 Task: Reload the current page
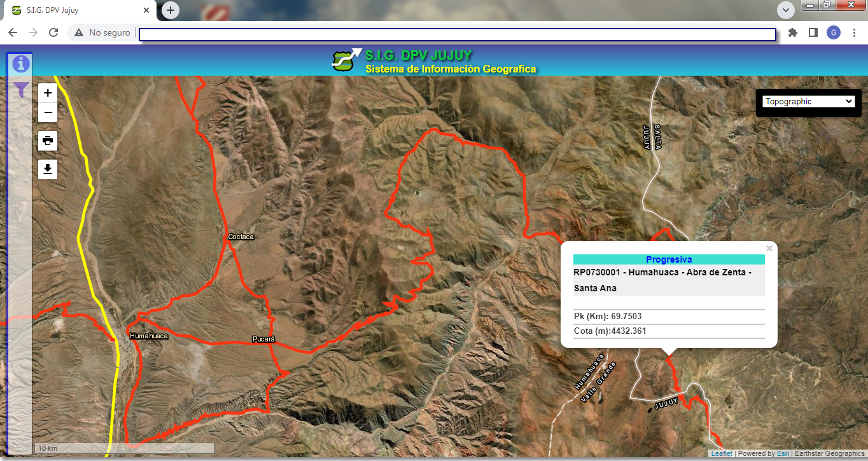tap(53, 32)
